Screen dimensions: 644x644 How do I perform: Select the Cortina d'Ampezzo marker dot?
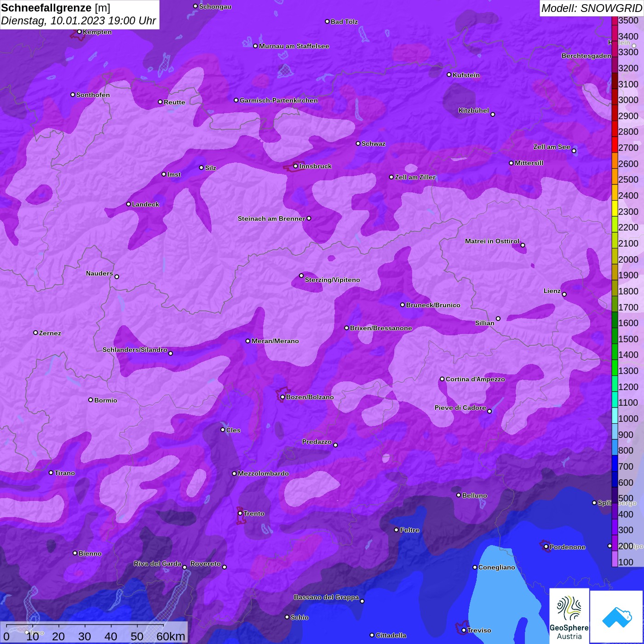(442, 379)
